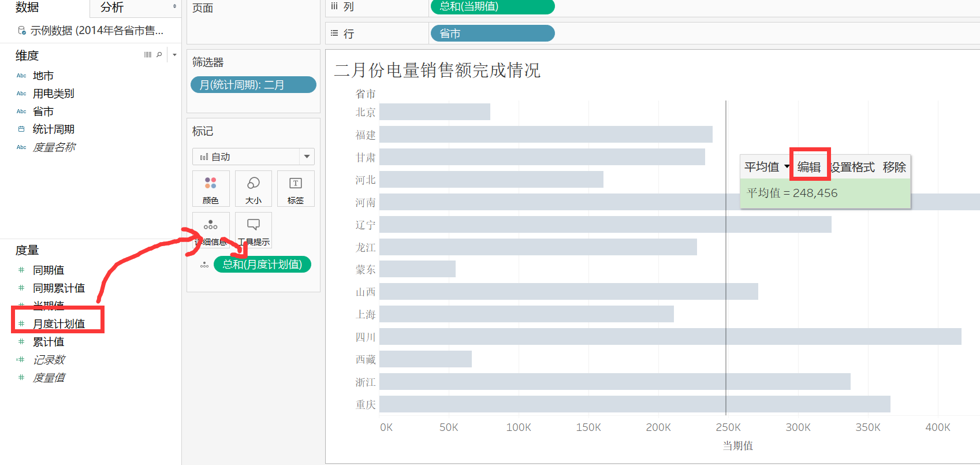Click 设置格式 in the reference line tooltip

click(852, 167)
